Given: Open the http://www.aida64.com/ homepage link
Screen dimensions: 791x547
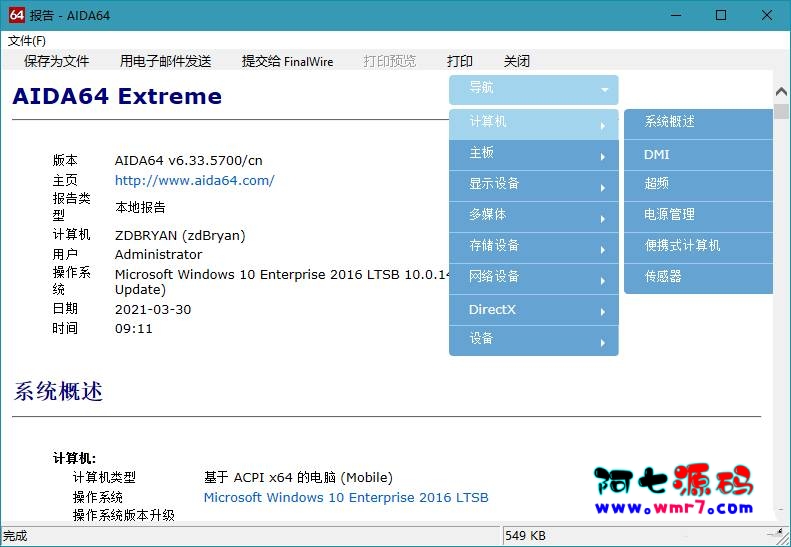Looking at the screenshot, I should pyautogui.click(x=195, y=181).
